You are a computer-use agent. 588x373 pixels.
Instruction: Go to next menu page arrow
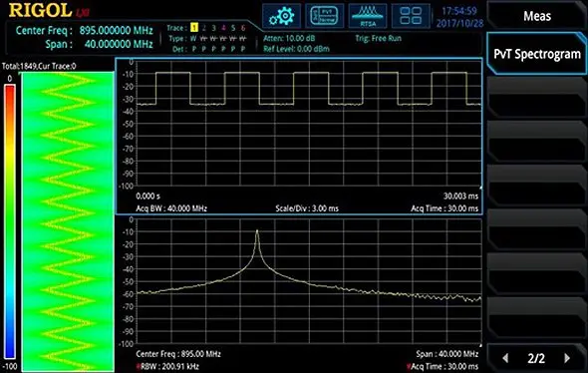[567, 358]
